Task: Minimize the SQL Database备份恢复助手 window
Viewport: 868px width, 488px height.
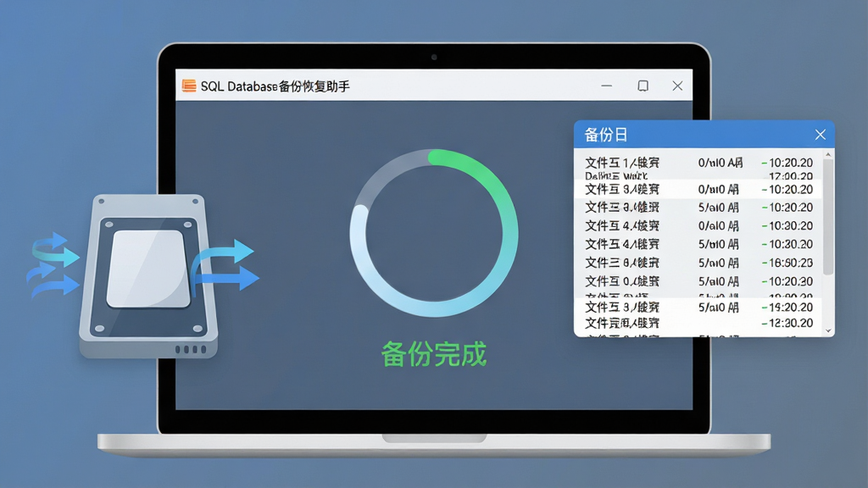Action: tap(607, 86)
